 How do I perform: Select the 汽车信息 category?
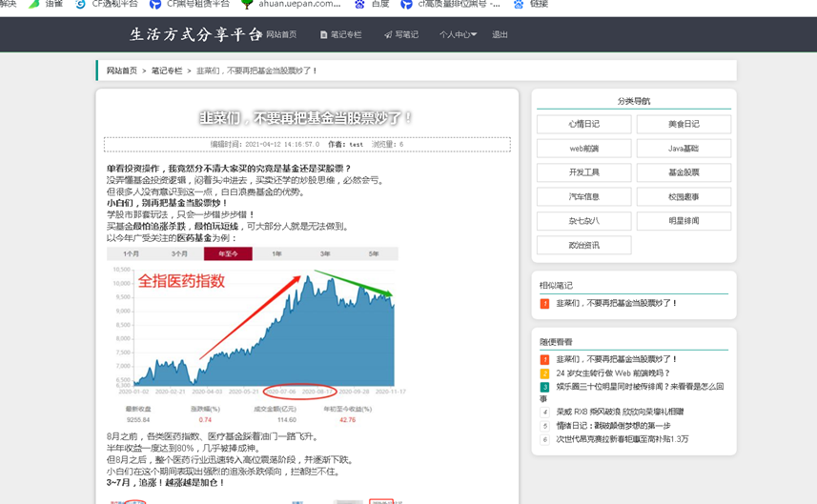[x=583, y=197]
